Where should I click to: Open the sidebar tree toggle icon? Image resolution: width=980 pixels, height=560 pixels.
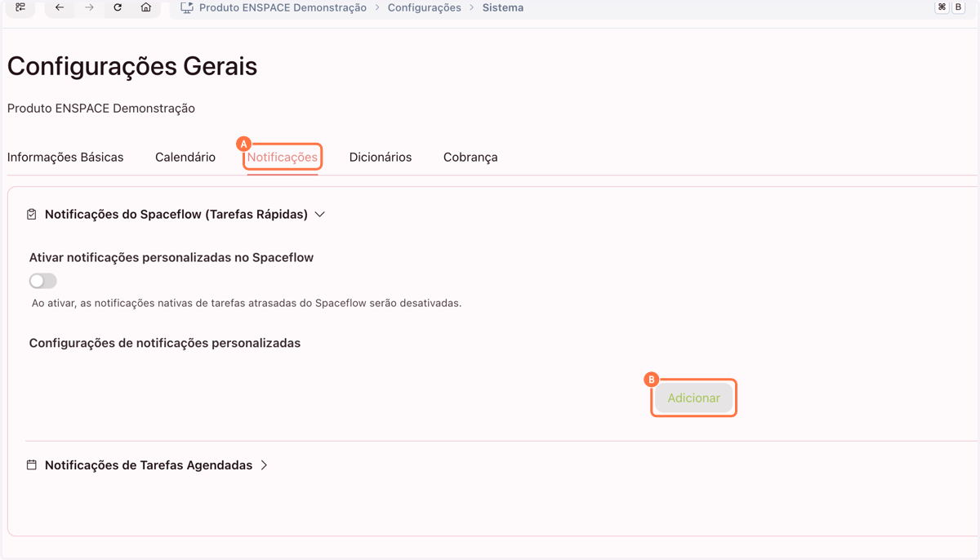coord(20,7)
